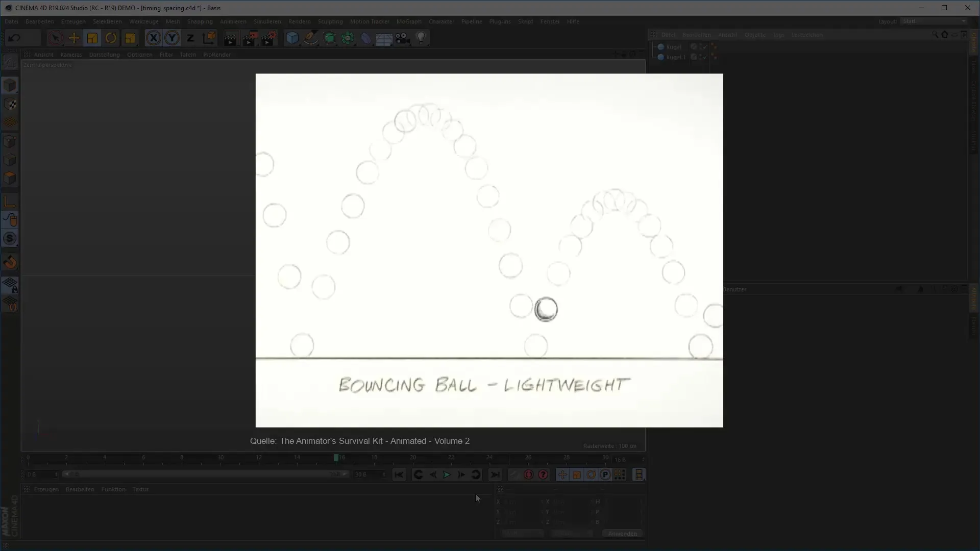
Task: Toggle rotation keyframe recording
Action: pos(591,475)
